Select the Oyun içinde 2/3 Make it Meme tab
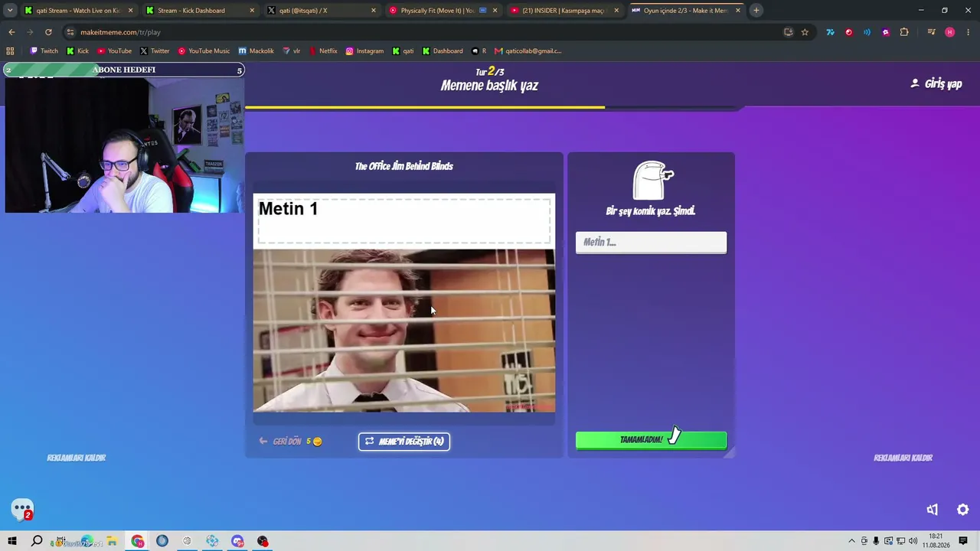 coord(686,11)
